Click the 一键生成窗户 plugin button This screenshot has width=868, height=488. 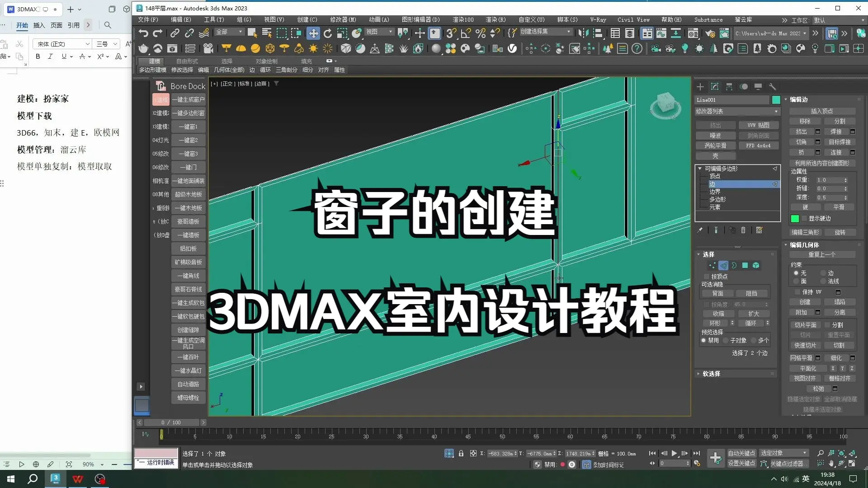(x=188, y=100)
